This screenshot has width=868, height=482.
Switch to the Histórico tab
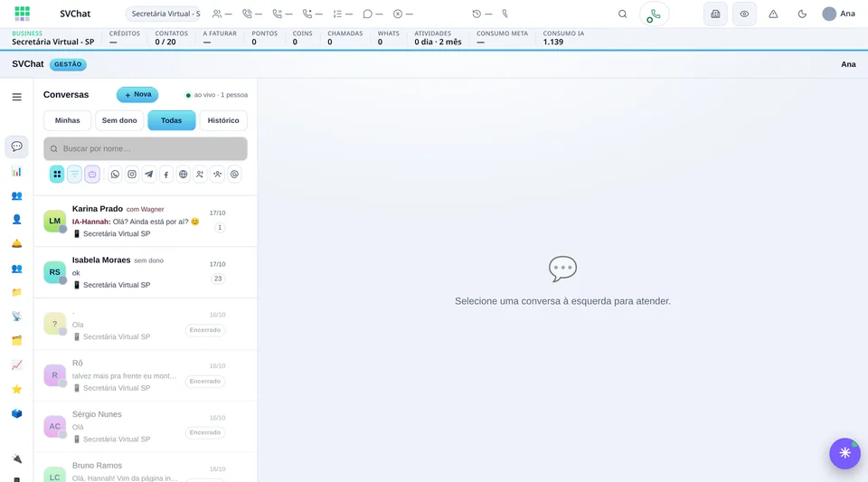point(223,120)
